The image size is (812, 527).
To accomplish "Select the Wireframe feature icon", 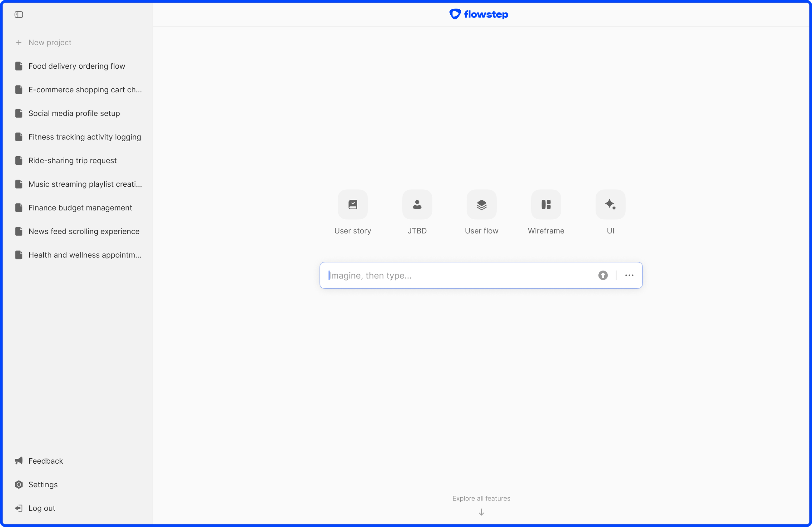I will [x=546, y=204].
